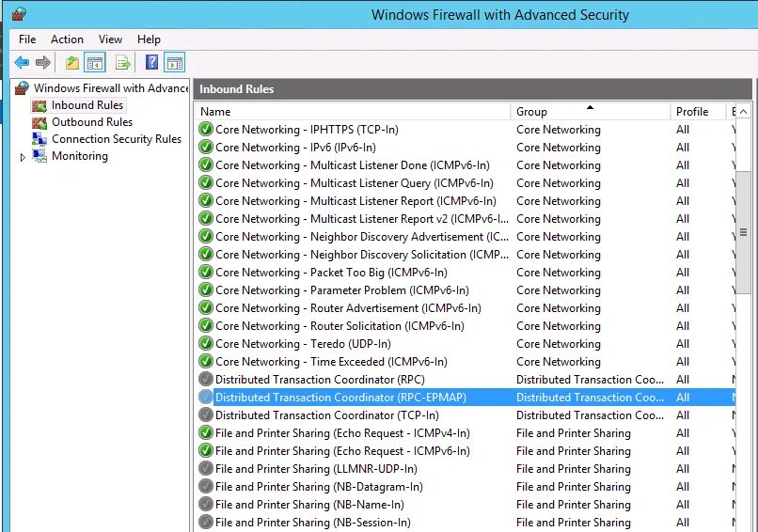Select rule File and Printer Sharing (Echo Request - ICMPv6-In)
This screenshot has height=532, width=758.
click(342, 451)
